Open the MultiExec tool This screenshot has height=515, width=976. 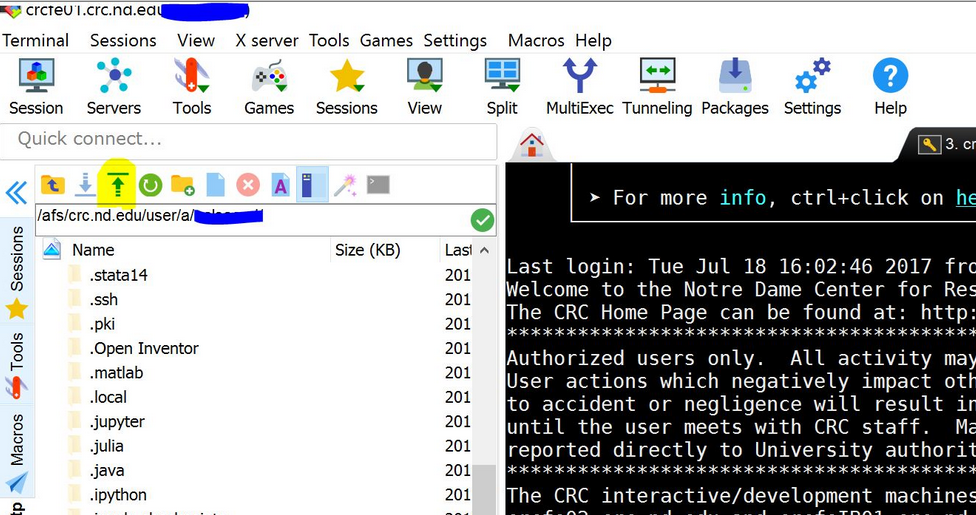(x=579, y=87)
